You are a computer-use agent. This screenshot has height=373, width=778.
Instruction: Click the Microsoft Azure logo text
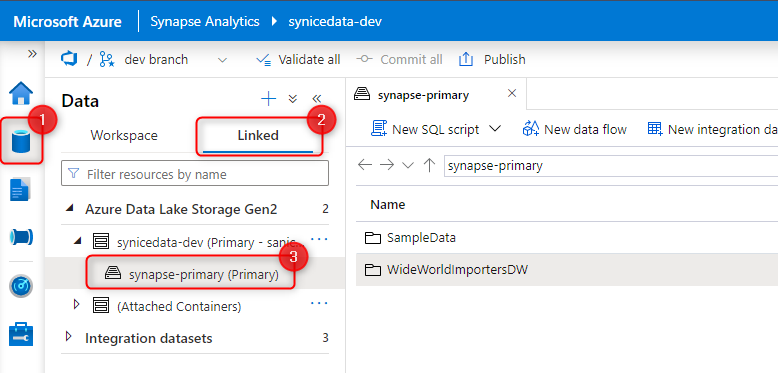click(x=67, y=22)
